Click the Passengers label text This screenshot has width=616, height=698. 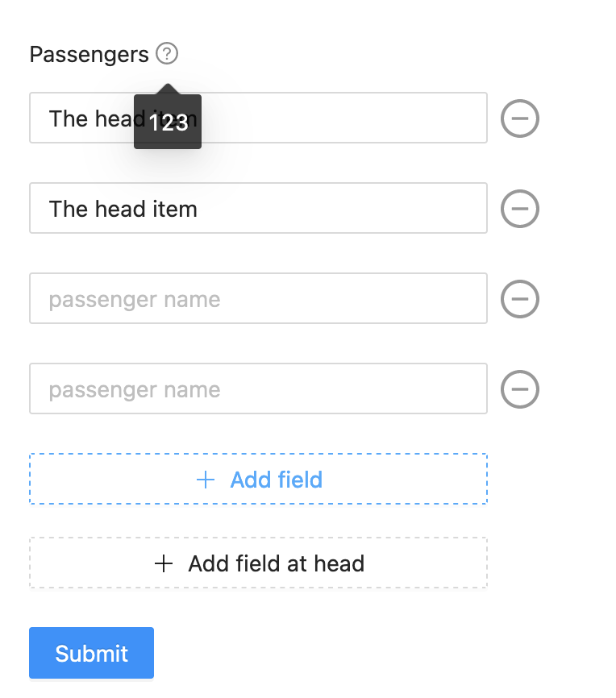[x=89, y=54]
